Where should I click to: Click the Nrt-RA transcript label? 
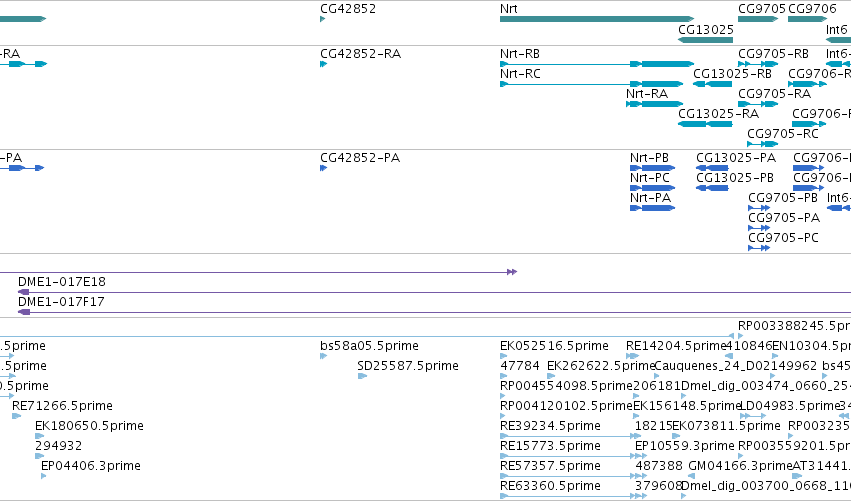[646, 94]
